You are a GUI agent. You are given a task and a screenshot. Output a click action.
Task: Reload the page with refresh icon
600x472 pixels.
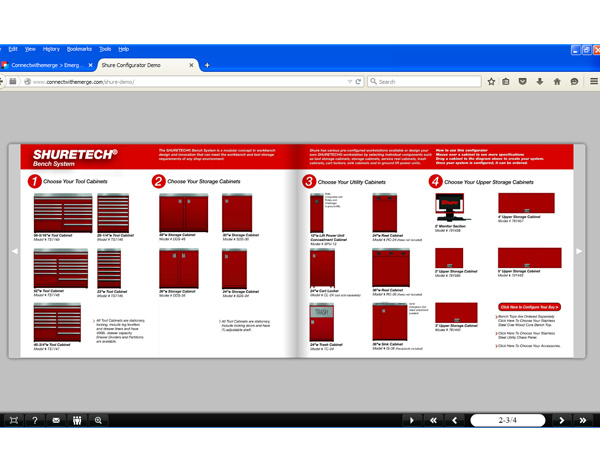(358, 82)
